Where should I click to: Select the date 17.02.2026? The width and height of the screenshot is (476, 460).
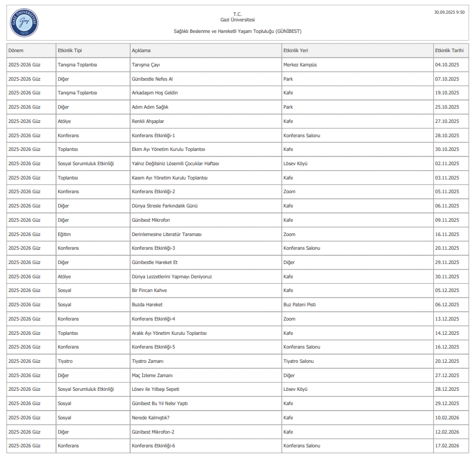point(447,446)
